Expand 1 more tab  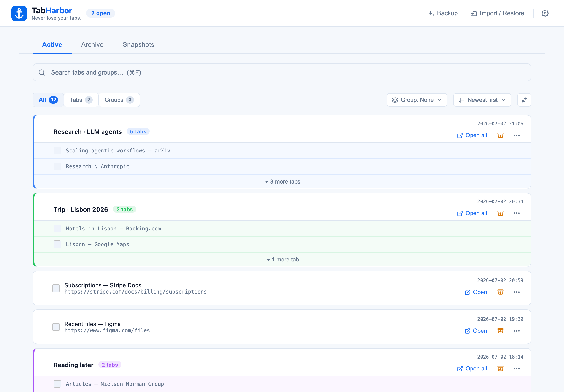click(283, 259)
